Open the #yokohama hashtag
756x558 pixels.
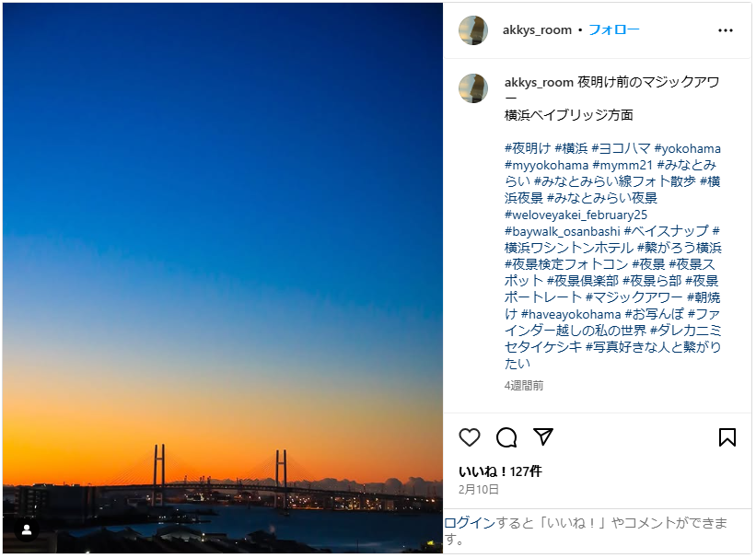(688, 148)
